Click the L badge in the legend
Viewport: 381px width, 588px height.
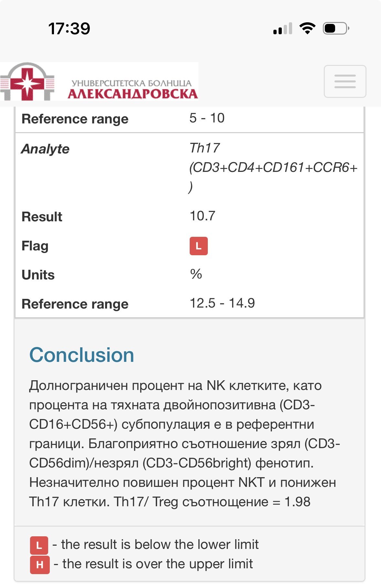pyautogui.click(x=39, y=545)
